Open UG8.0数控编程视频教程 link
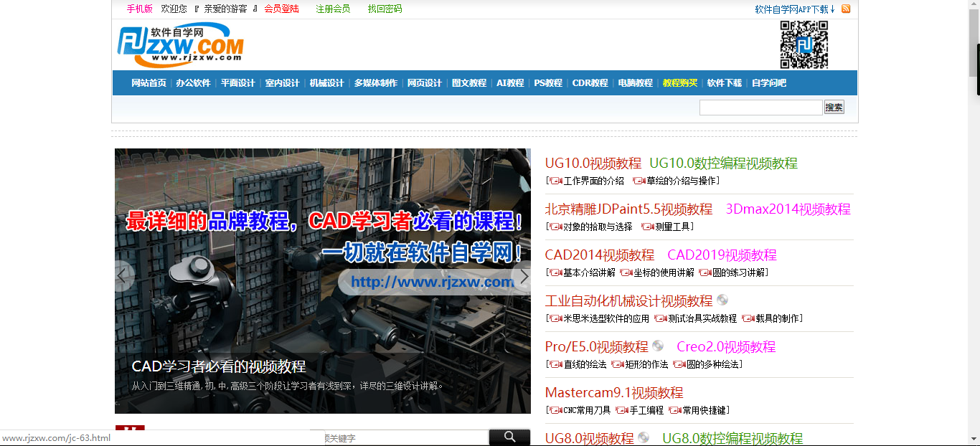Image resolution: width=980 pixels, height=446 pixels. (x=732, y=438)
